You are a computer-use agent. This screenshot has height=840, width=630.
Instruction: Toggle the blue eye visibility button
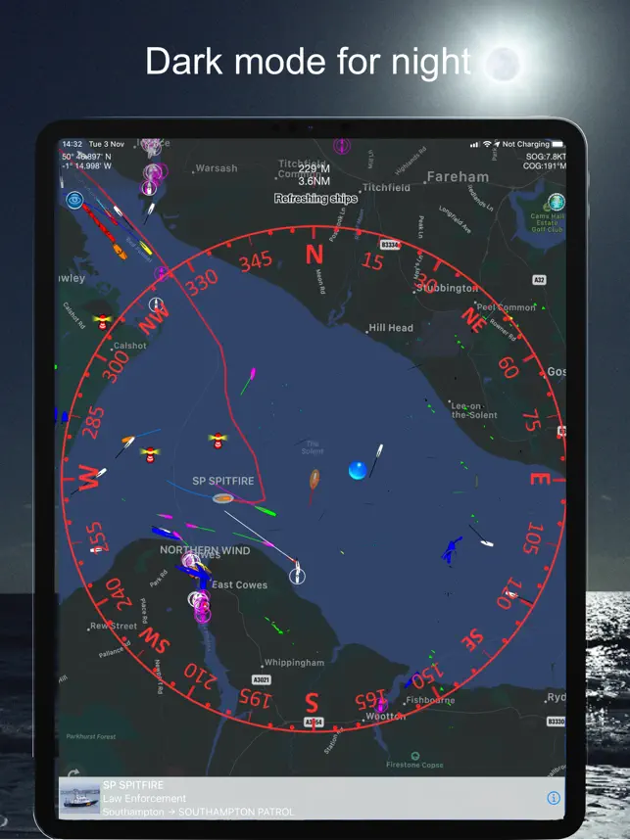(x=74, y=201)
